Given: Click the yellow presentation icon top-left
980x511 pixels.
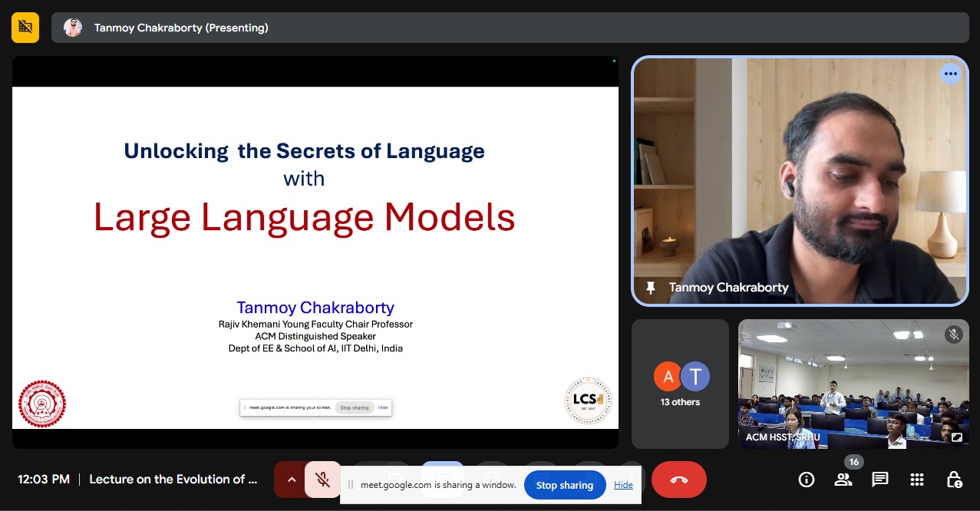Looking at the screenshot, I should pos(25,28).
